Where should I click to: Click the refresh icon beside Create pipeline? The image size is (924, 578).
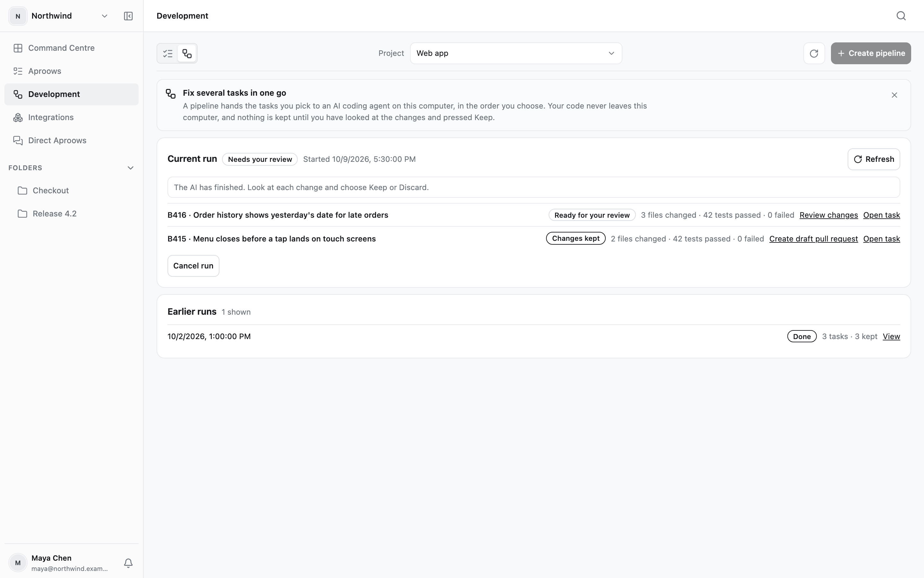click(814, 54)
